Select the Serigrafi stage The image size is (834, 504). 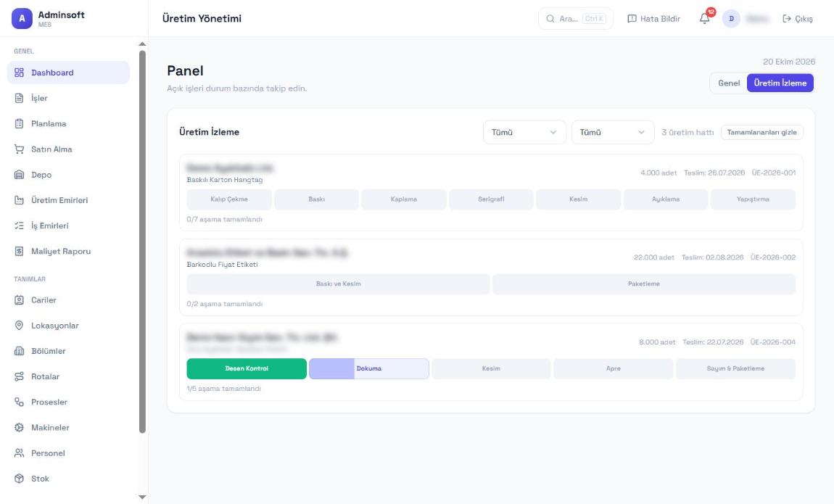pyautogui.click(x=491, y=199)
